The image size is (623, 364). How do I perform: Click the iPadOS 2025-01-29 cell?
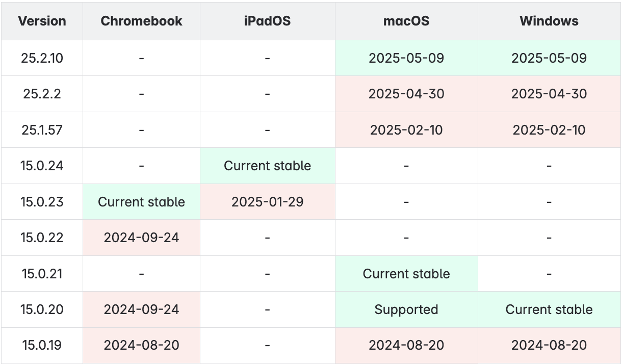(x=267, y=202)
